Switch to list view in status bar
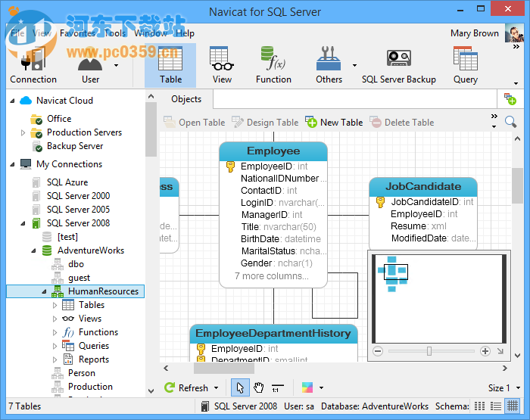This screenshot has height=420, width=530. [x=496, y=406]
